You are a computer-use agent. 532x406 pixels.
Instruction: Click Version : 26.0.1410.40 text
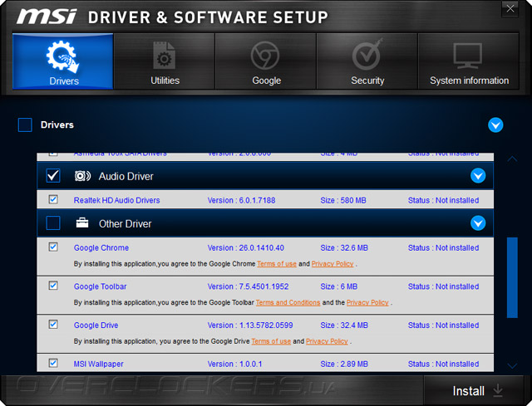246,247
